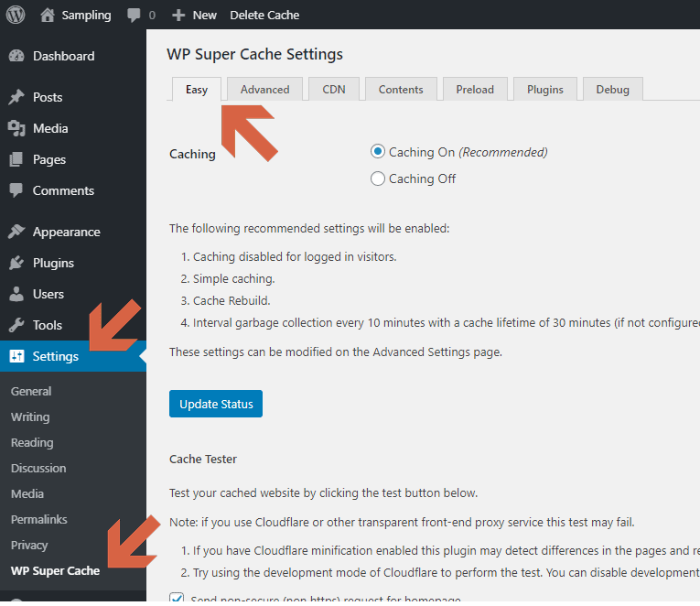
Task: Open Media library icon in sidebar
Action: pos(16,128)
